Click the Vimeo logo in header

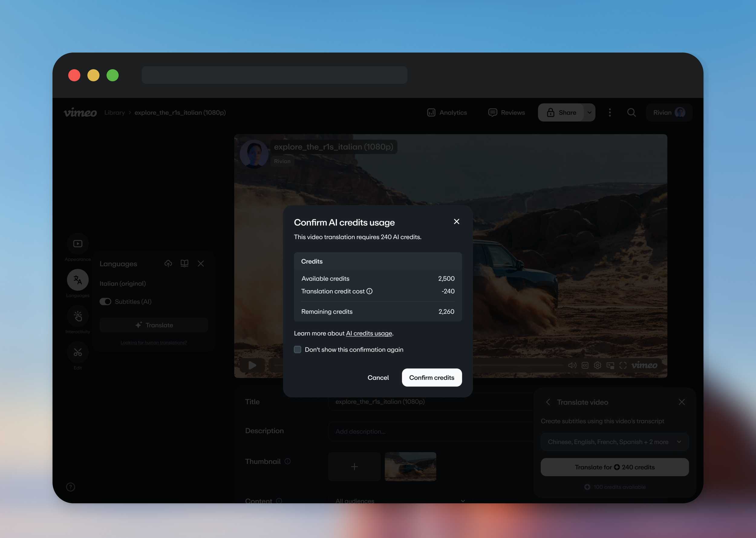[80, 113]
